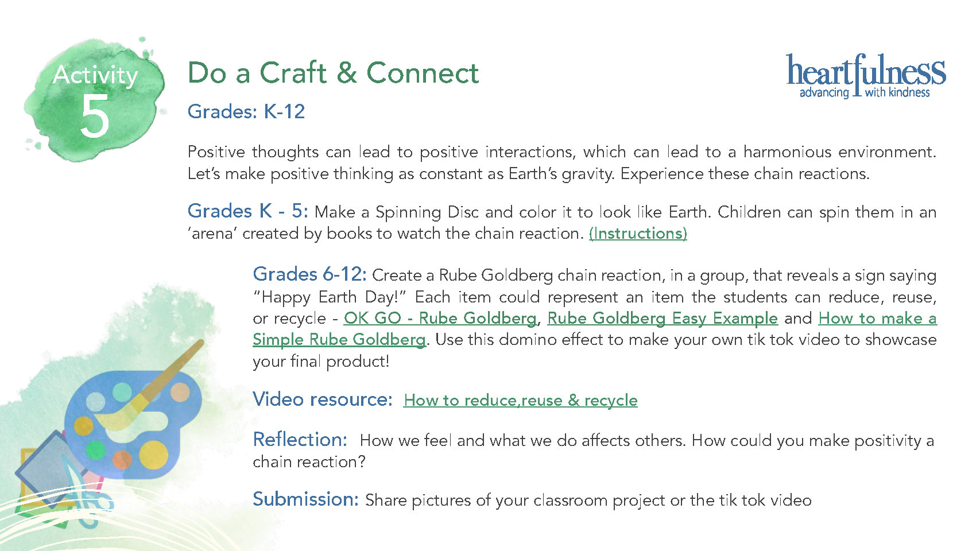Click the Video resource label
980x551 pixels.
click(323, 399)
